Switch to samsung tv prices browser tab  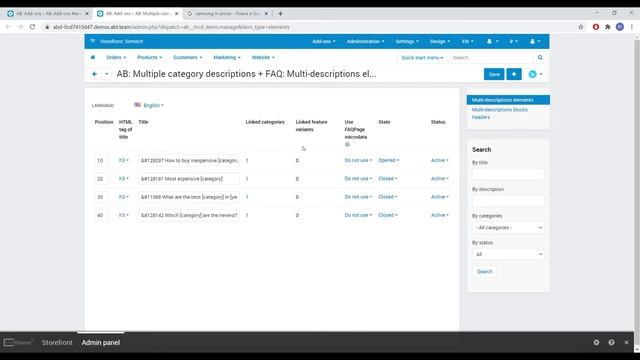point(227,13)
